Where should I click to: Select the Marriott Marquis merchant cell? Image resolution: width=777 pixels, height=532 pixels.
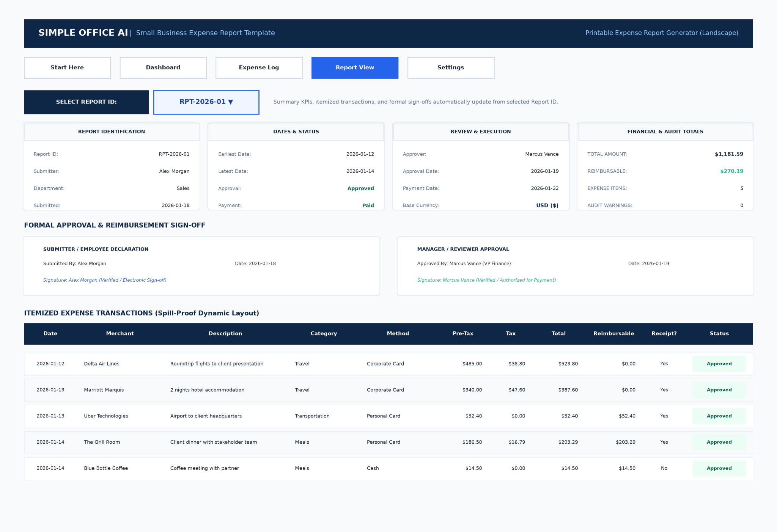pos(104,390)
